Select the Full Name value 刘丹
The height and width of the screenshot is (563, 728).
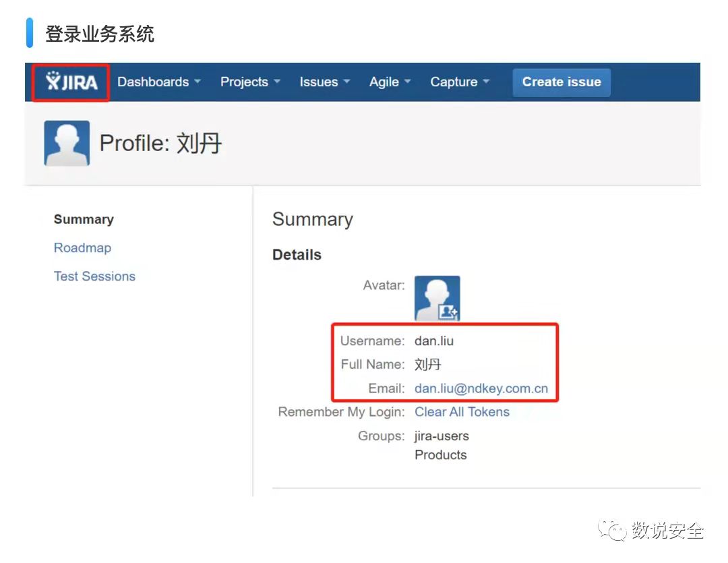click(427, 364)
